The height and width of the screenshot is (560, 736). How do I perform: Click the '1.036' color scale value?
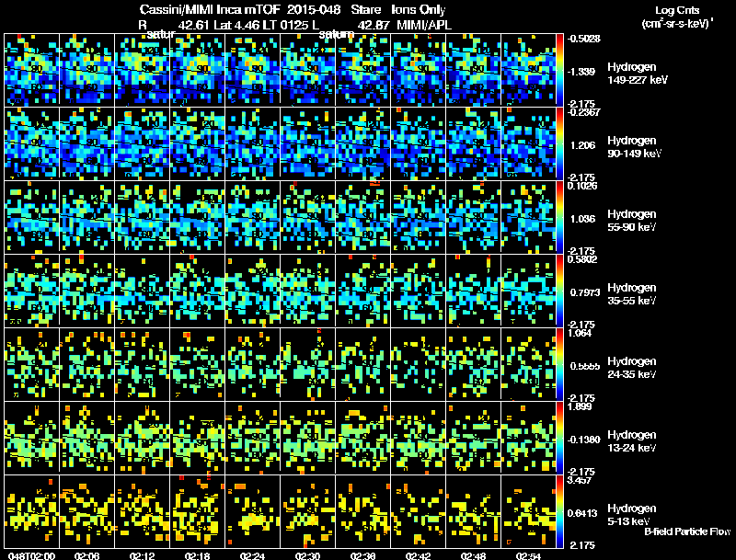[582, 219]
